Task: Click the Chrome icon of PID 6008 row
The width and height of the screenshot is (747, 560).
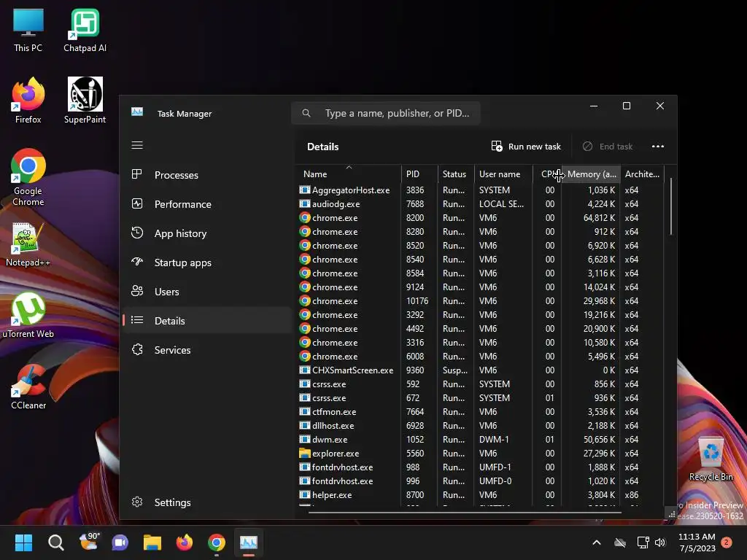Action: pos(304,356)
